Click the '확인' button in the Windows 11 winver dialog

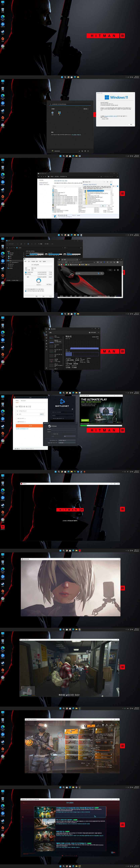coord(131,125)
